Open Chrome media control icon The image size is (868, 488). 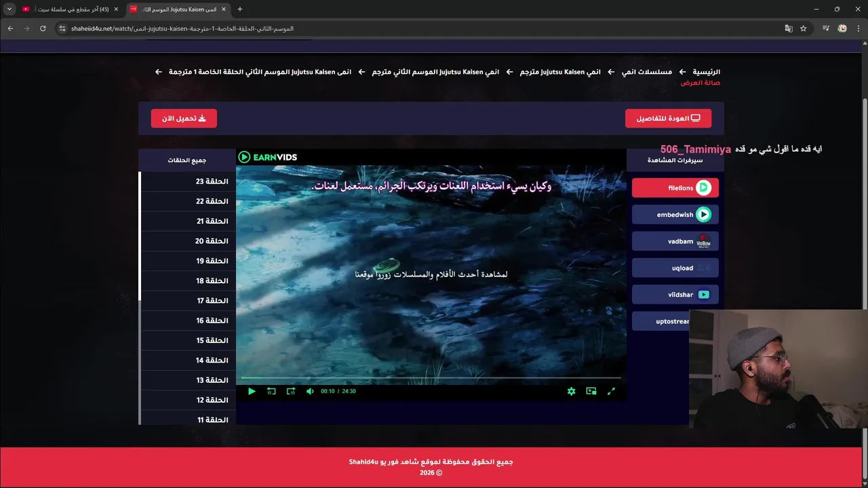(826, 28)
